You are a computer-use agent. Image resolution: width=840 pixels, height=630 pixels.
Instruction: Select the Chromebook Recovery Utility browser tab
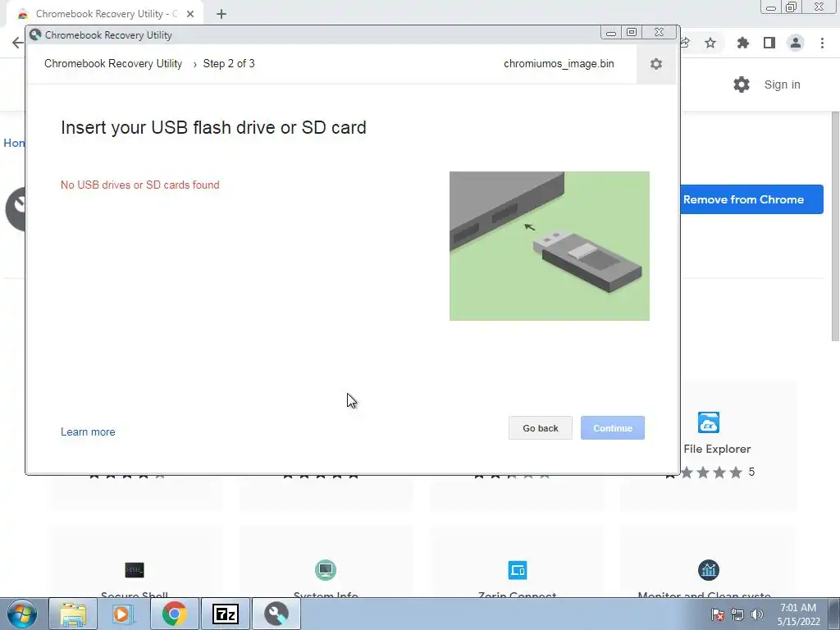click(105, 14)
